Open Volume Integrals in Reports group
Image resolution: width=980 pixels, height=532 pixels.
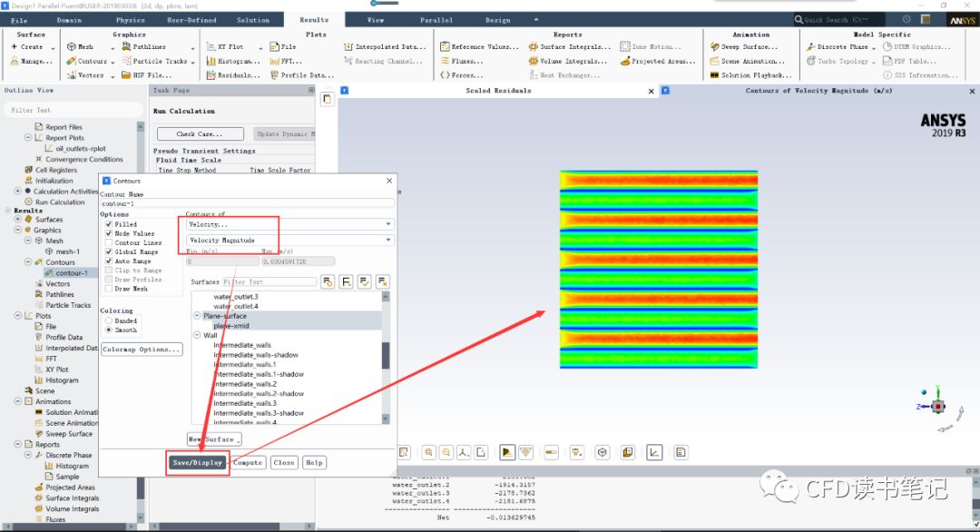tap(567, 61)
